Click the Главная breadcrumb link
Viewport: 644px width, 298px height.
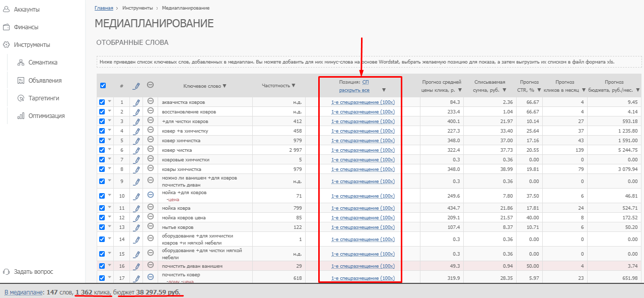[x=103, y=8]
